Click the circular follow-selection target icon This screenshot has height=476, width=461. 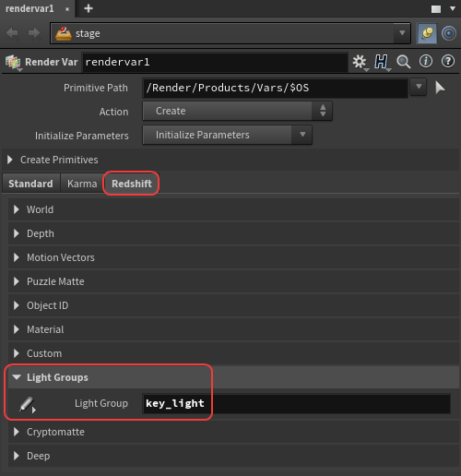449,33
